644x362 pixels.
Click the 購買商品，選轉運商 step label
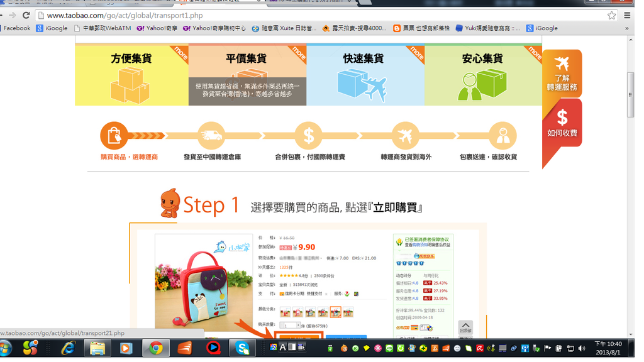coord(130,156)
